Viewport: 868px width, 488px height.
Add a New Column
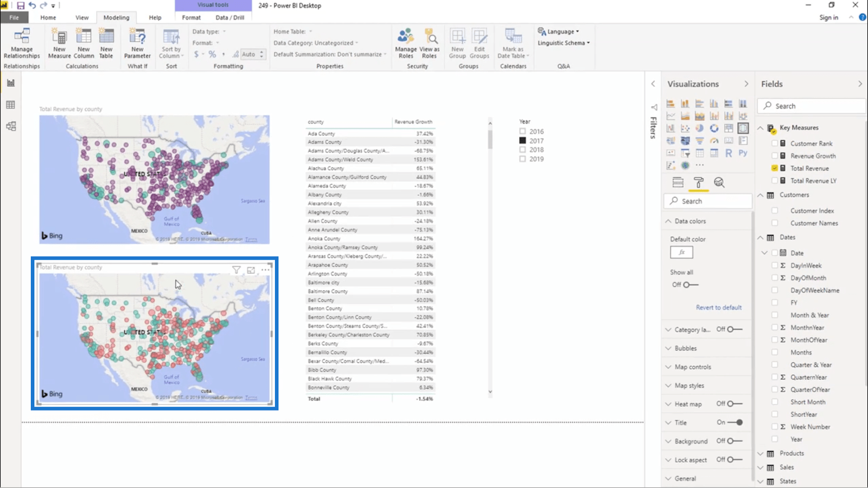(x=84, y=43)
